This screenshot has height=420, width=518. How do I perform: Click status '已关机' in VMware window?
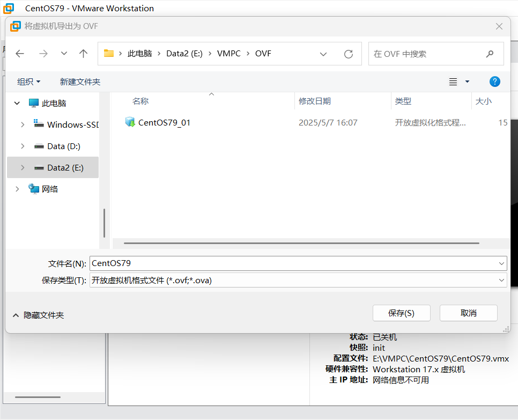click(384, 337)
